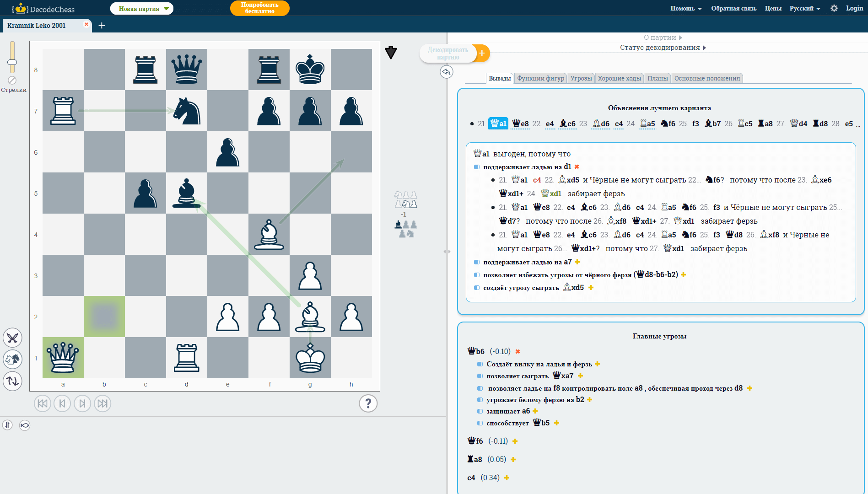Viewport: 868px width, 494px height.
Task: Switch to the 'Хорошие ходы' tab
Action: [x=619, y=78]
